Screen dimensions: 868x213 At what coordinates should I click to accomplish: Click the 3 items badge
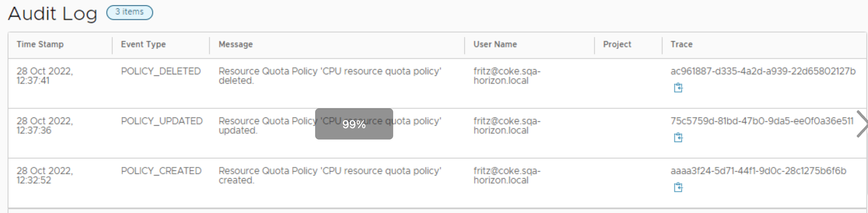[130, 12]
